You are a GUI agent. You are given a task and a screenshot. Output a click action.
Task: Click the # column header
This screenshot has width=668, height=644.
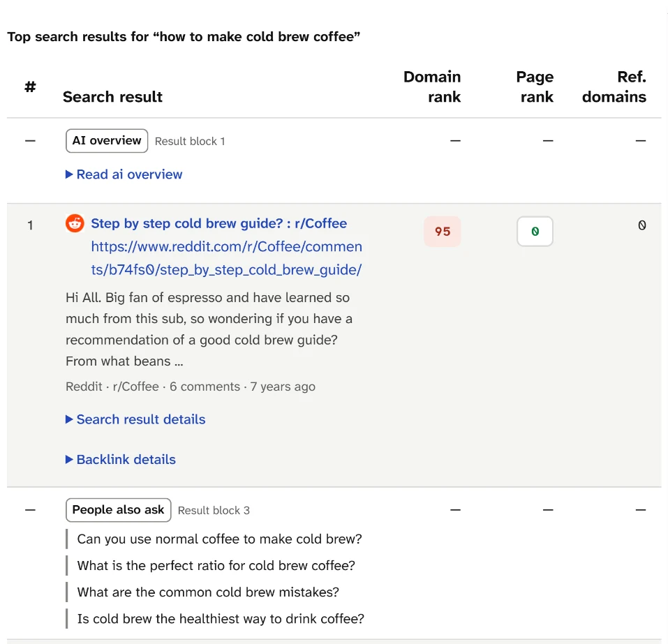tap(30, 87)
